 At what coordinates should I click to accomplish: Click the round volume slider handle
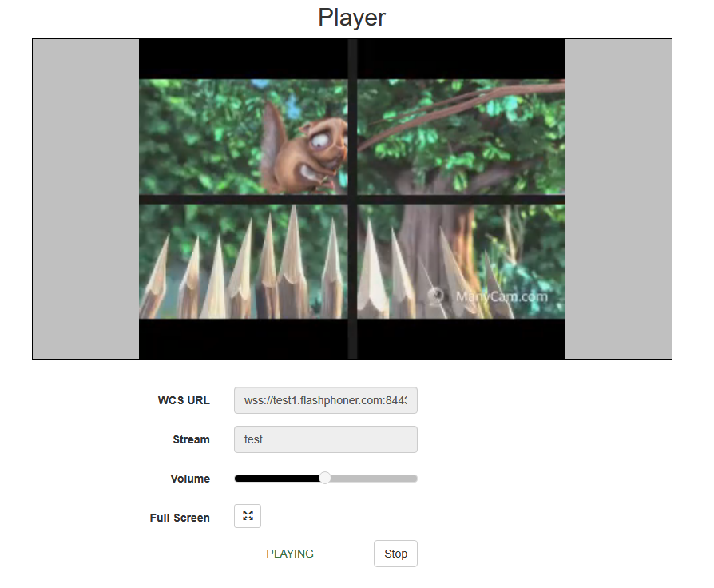pos(325,478)
